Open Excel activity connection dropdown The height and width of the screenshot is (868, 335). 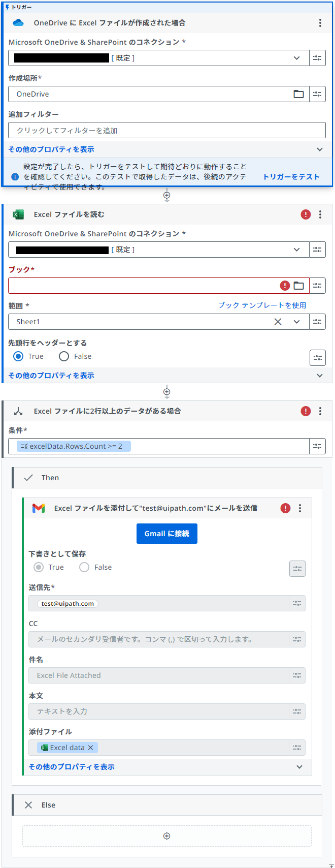[297, 250]
